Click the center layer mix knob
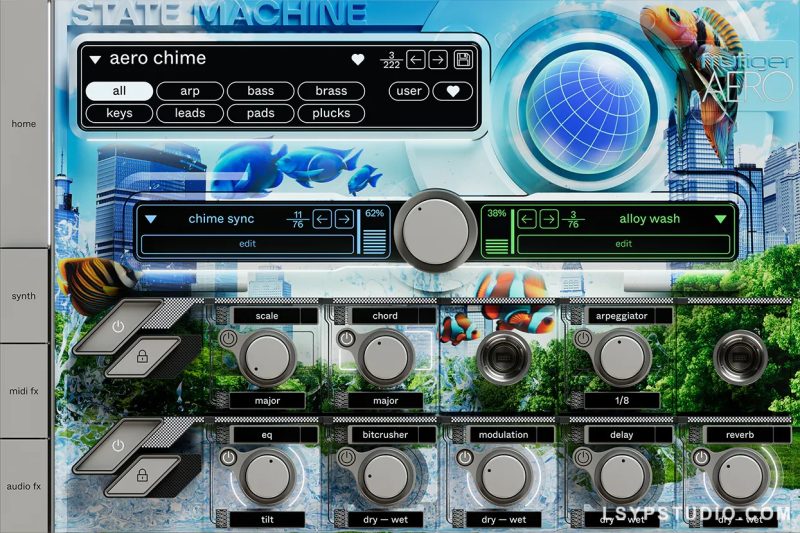Image resolution: width=800 pixels, height=533 pixels. 436,231
